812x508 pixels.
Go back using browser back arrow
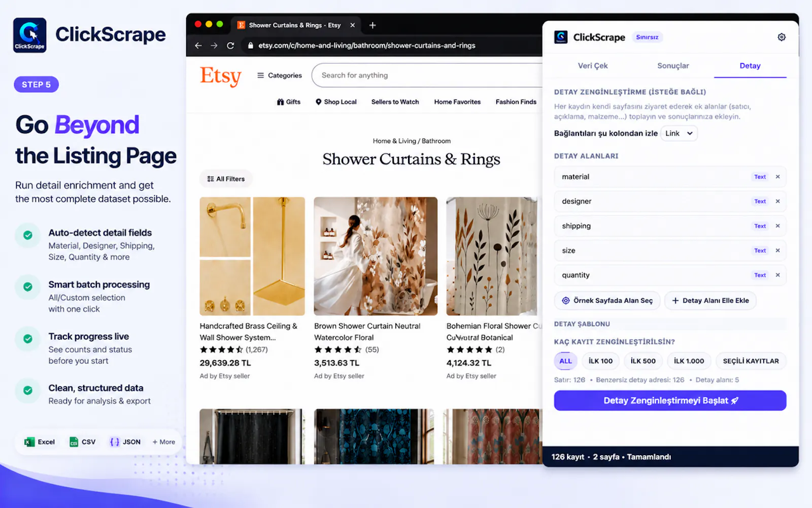point(198,46)
